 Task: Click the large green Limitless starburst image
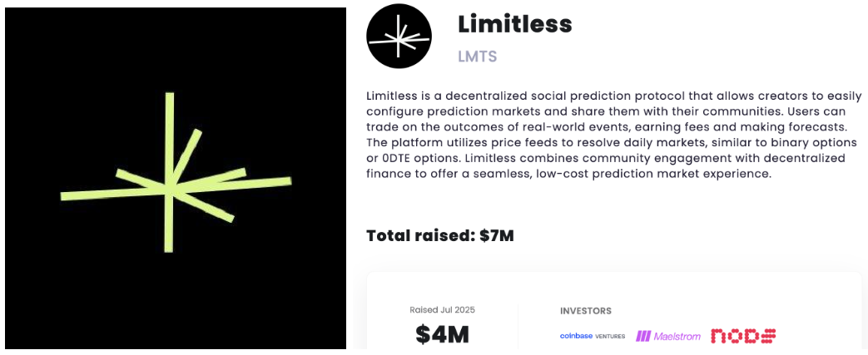pyautogui.click(x=175, y=176)
